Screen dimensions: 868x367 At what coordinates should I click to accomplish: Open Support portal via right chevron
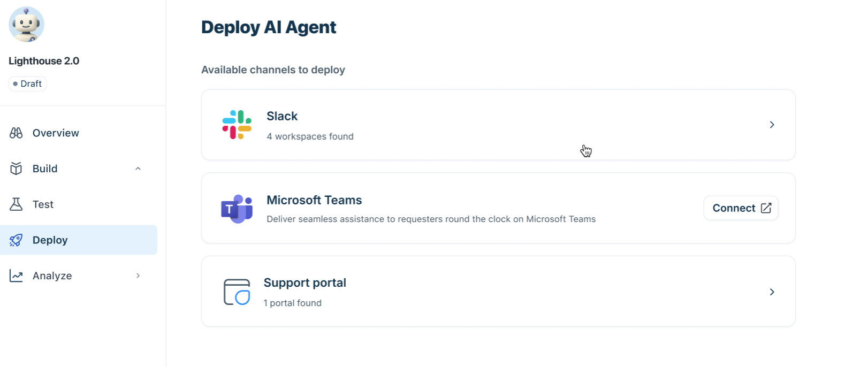click(772, 292)
